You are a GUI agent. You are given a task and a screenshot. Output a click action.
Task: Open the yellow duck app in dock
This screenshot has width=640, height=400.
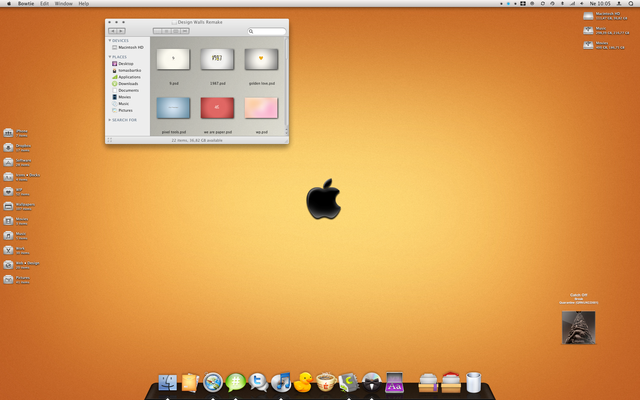303,382
